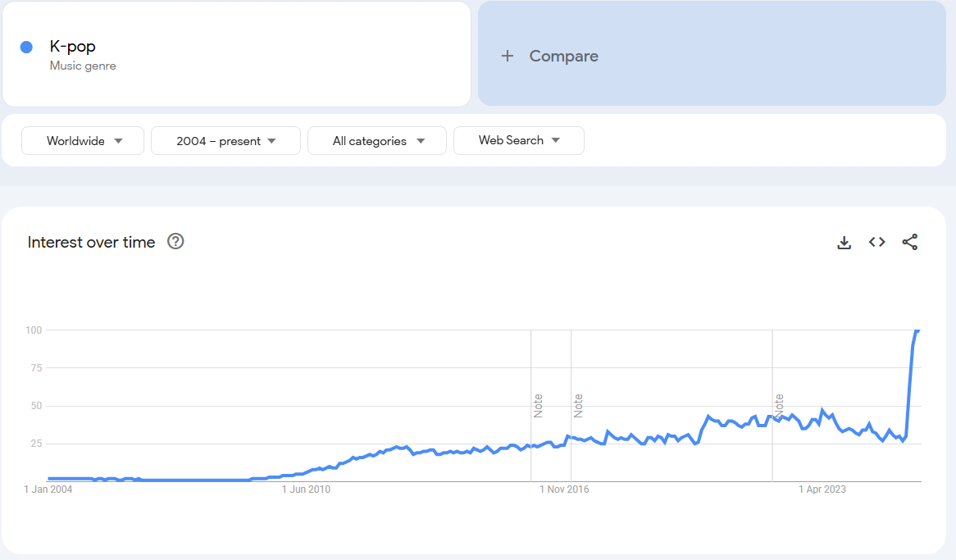Image resolution: width=956 pixels, height=560 pixels.
Task: Open the help icon beside Interest over time
Action: pyautogui.click(x=175, y=242)
